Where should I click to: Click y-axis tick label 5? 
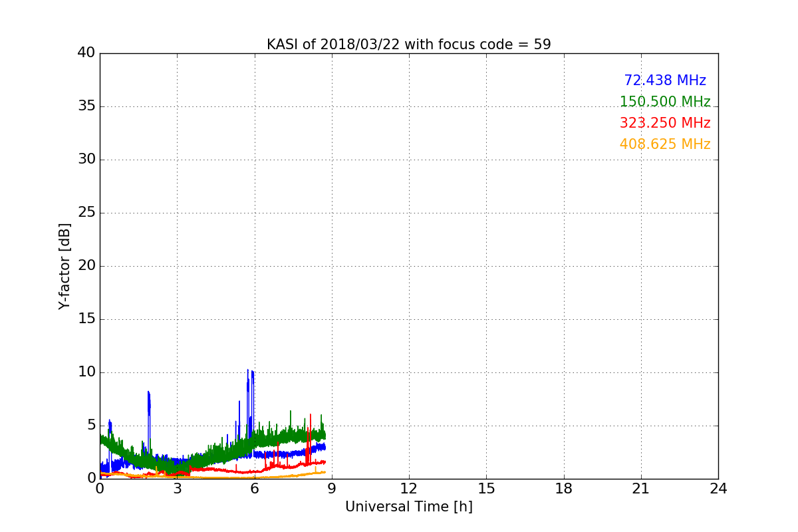90,426
